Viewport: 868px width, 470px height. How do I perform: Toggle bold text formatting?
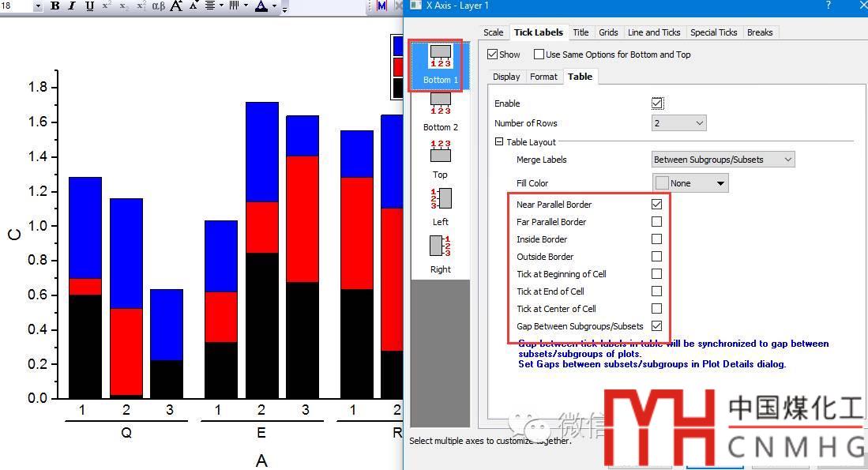coord(55,6)
